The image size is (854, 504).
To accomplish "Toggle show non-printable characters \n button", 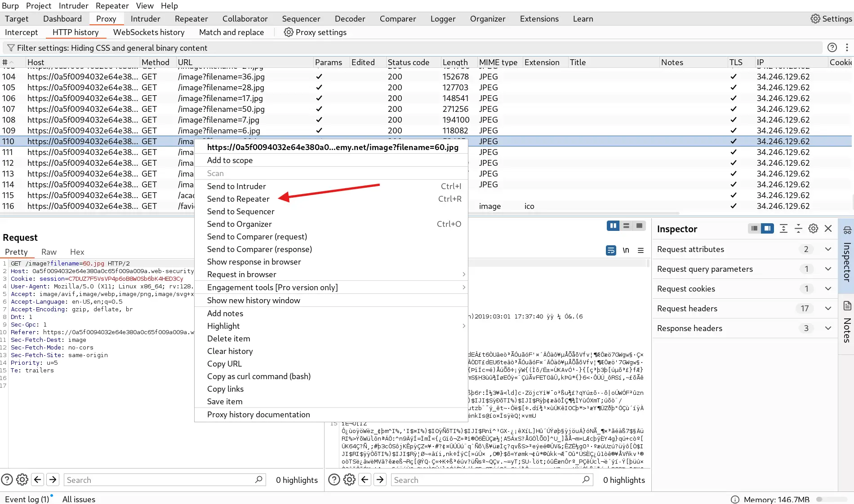I will click(626, 250).
